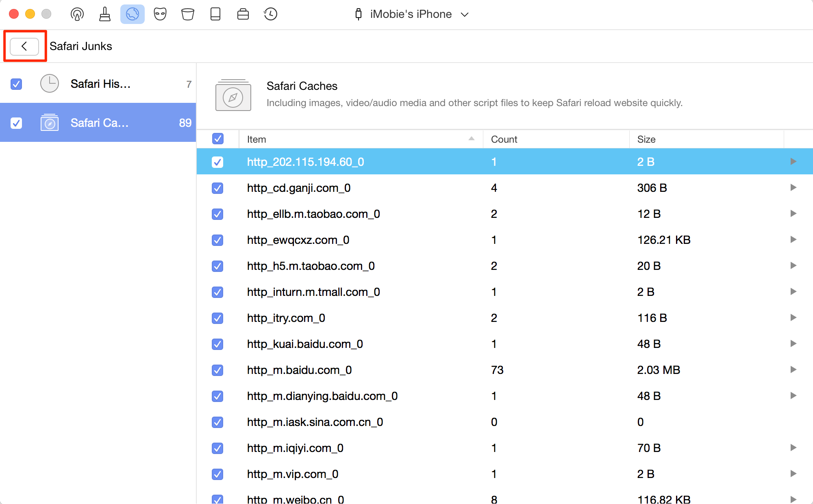The height and width of the screenshot is (504, 813).
Task: Uncheck the Safari History checkbox
Action: point(16,84)
